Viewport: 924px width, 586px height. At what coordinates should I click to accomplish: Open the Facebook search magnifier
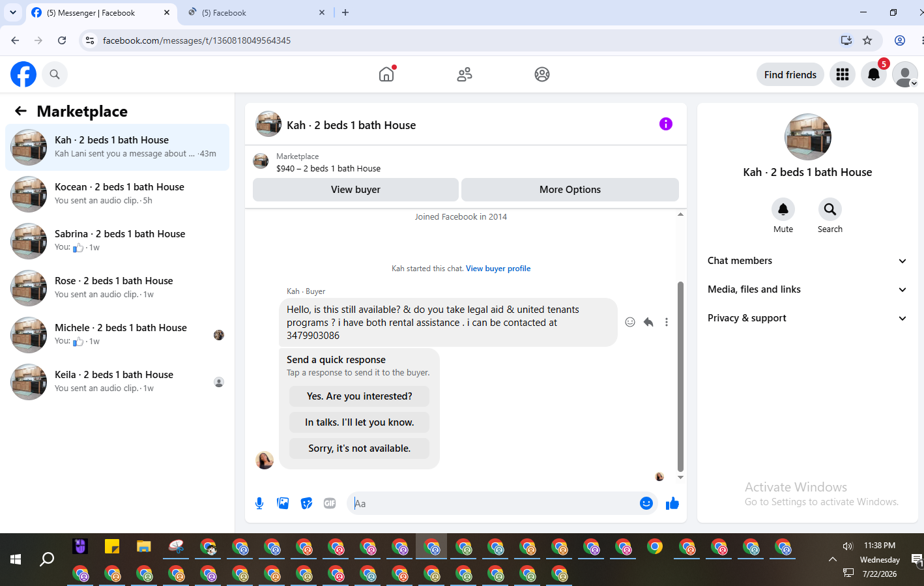[x=55, y=74]
